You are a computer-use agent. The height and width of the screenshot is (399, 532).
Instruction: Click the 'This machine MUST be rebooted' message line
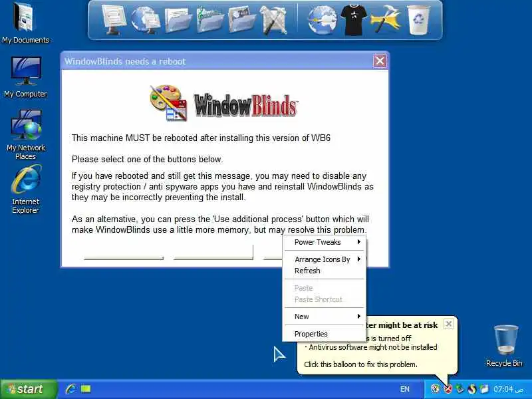(201, 138)
